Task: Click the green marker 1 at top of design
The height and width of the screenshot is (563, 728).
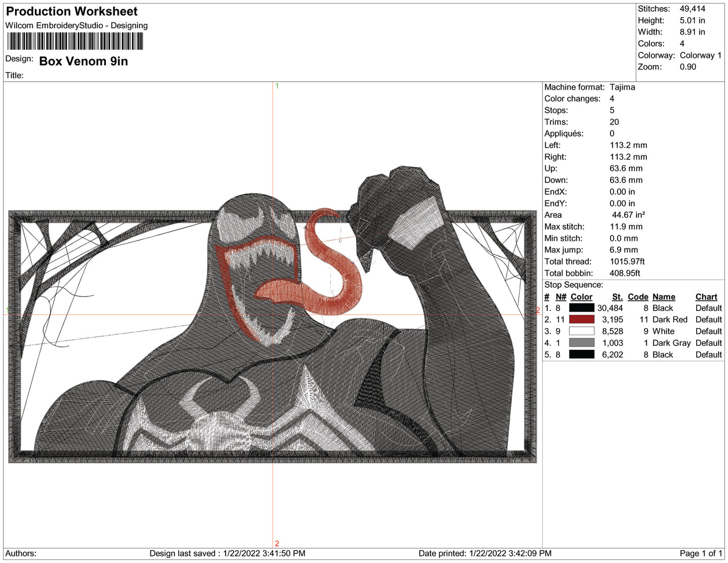Action: coord(277,86)
